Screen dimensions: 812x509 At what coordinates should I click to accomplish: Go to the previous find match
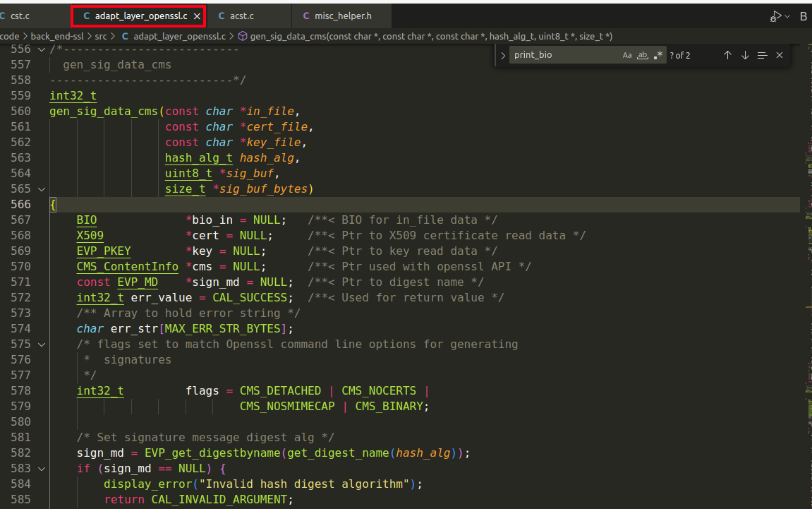[727, 55]
